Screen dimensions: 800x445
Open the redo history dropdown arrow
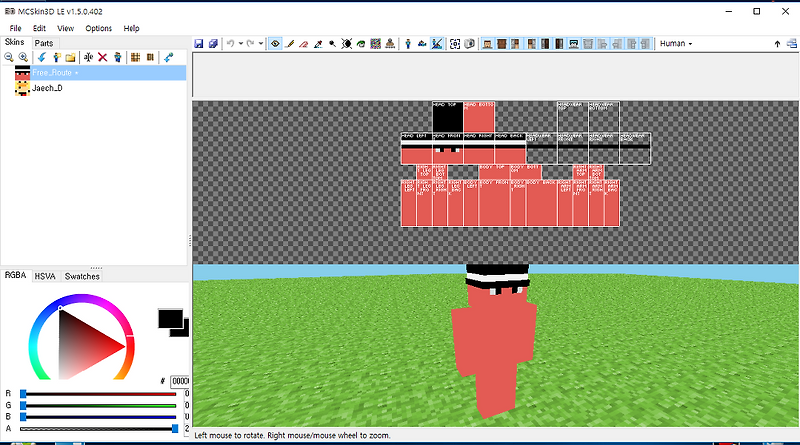pos(261,44)
